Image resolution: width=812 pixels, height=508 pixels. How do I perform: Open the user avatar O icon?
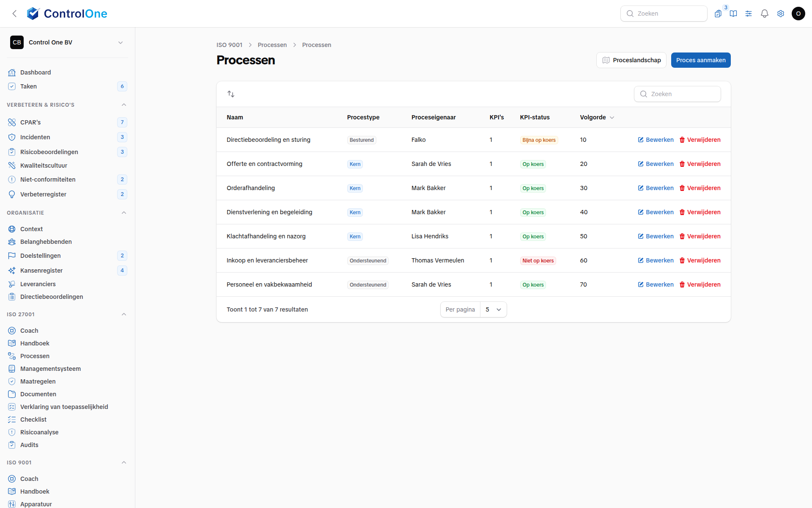tap(798, 14)
